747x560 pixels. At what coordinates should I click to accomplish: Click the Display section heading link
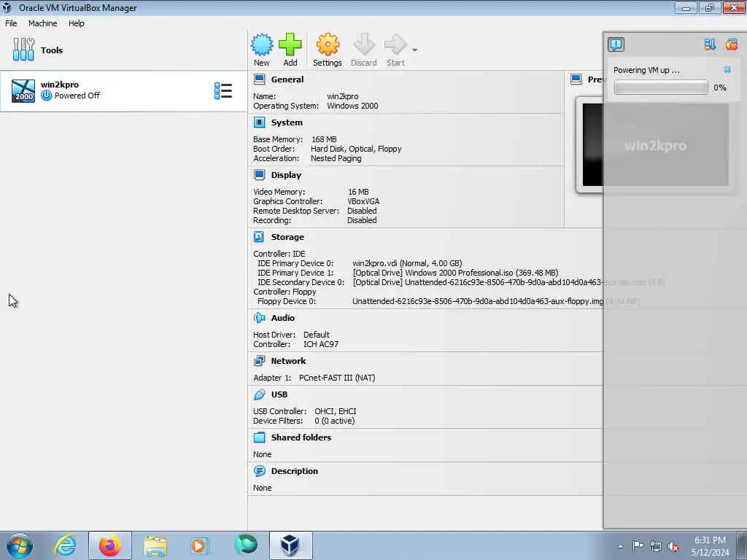coord(286,175)
